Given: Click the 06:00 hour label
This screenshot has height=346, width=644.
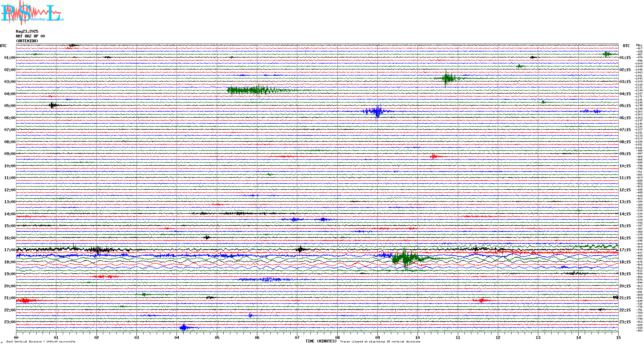Looking at the screenshot, I should point(10,118).
